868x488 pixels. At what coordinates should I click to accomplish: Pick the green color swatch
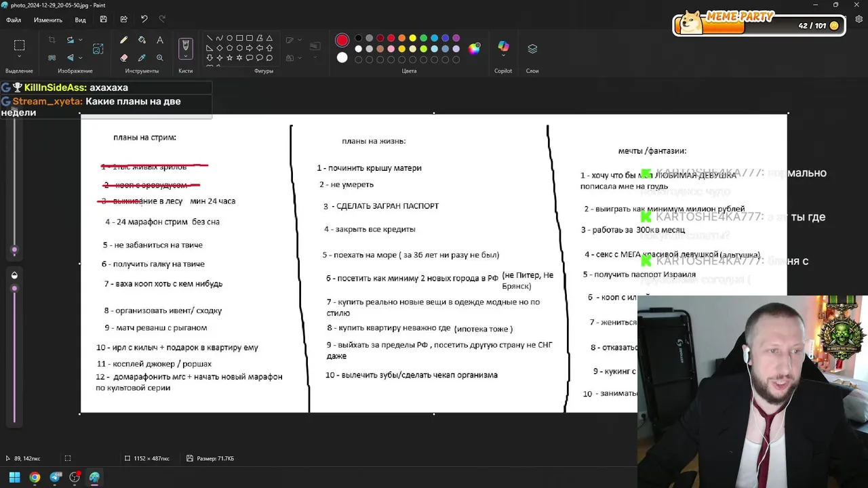pyautogui.click(x=423, y=38)
